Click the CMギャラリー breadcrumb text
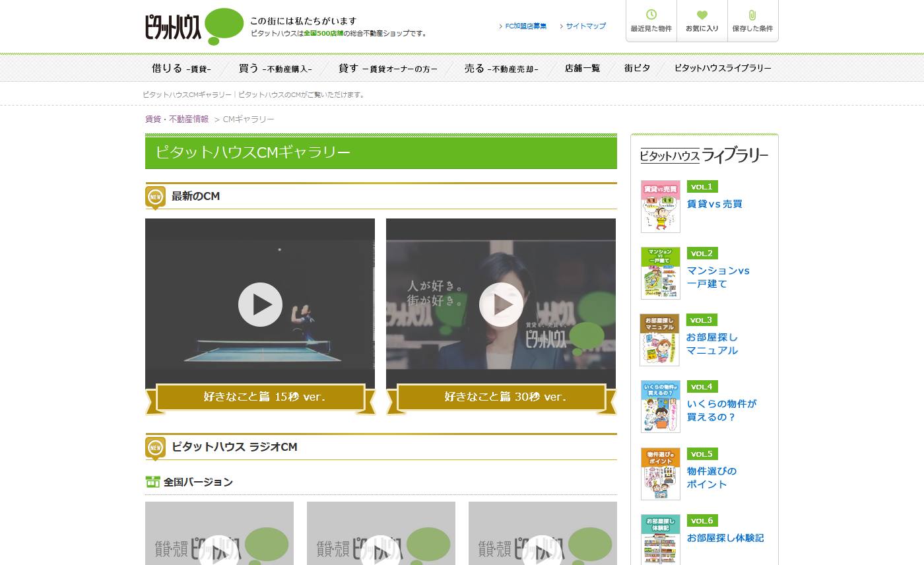 (249, 119)
